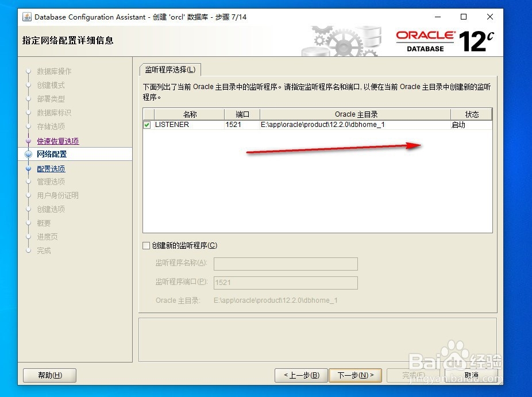Click the 下一步(N) button
532x397 pixels.
coord(355,375)
